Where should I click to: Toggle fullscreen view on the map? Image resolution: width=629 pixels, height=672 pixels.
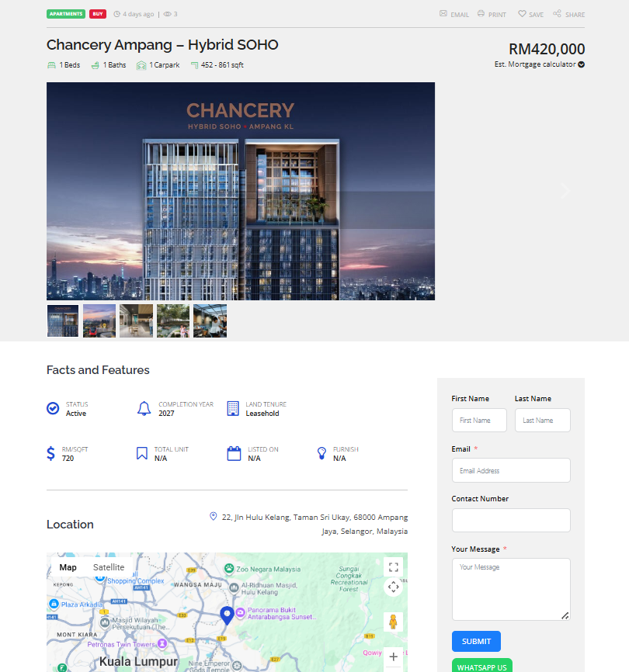click(393, 566)
